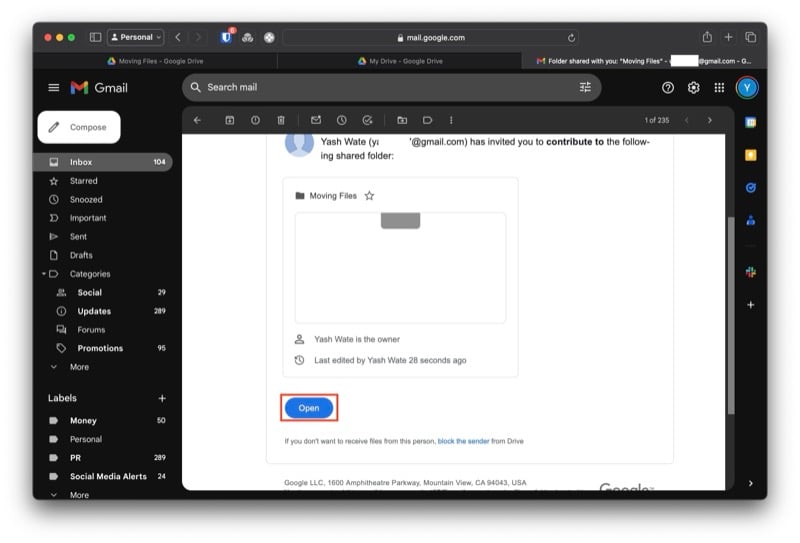Expand More under Categories
The image size is (800, 543).
coord(79,367)
